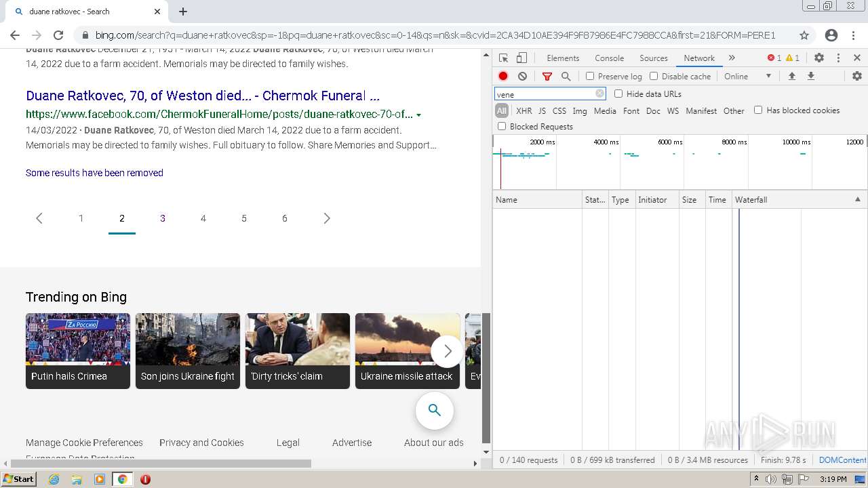Open Manage Cookie Preferences
The width and height of the screenshot is (868, 488).
coord(84,443)
